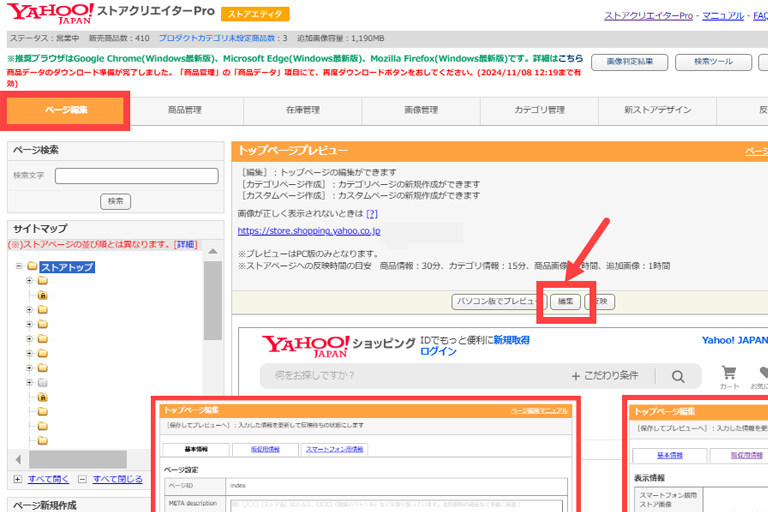This screenshot has width=768, height=512.
Task: Click the すべて閉じる link
Action: click(x=118, y=479)
